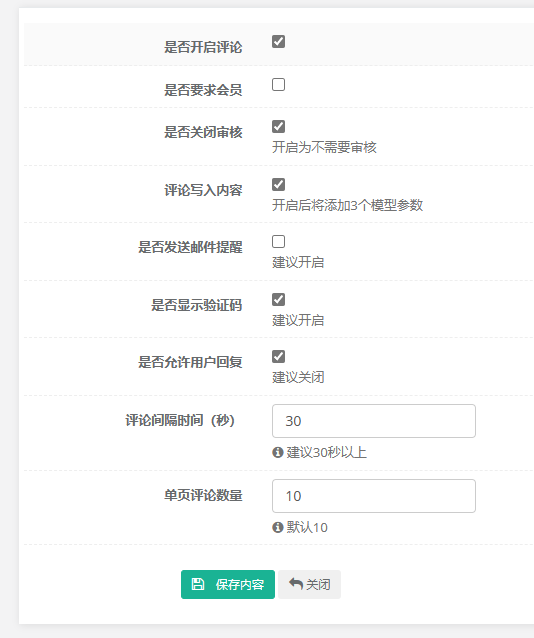
Task: Uncheck the 评论写入内容 checkbox
Action: (278, 184)
